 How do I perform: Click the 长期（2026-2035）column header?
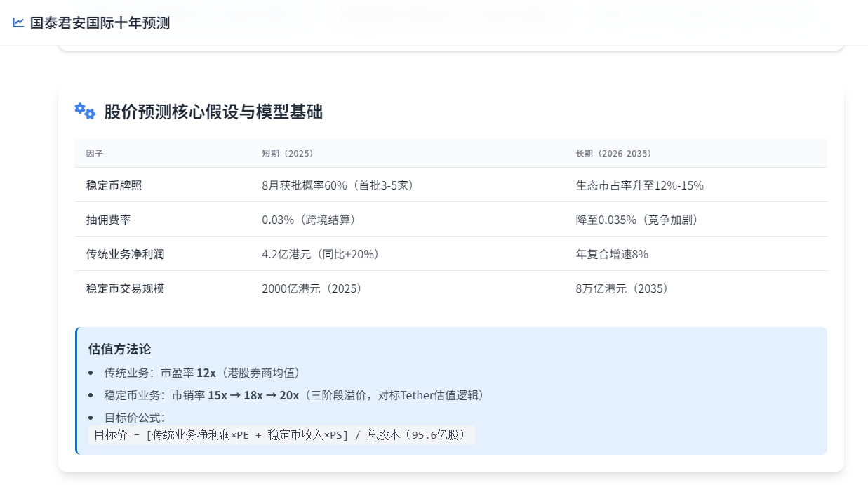coord(614,154)
